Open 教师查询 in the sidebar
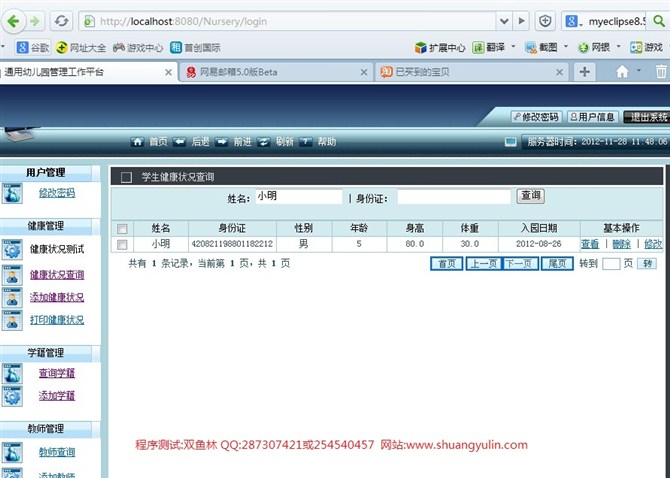The height and width of the screenshot is (478, 670). [57, 452]
